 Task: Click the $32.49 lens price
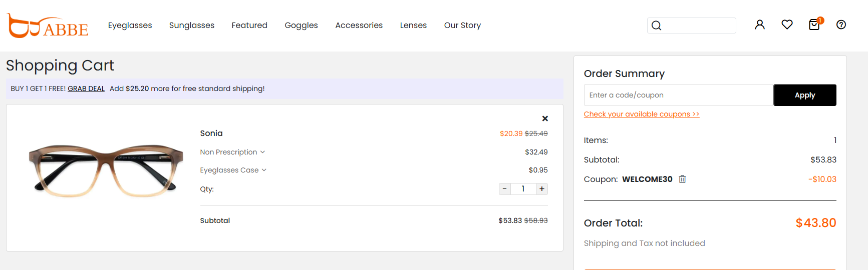tap(536, 152)
